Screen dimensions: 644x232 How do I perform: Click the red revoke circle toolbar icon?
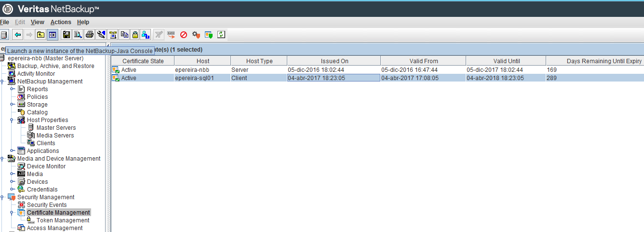pos(184,35)
